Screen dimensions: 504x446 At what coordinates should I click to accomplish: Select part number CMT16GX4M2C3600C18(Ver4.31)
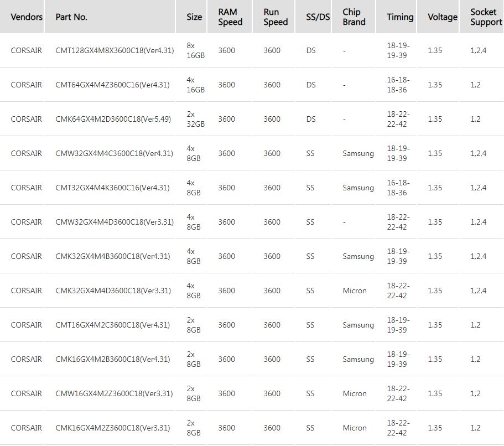pyautogui.click(x=112, y=325)
